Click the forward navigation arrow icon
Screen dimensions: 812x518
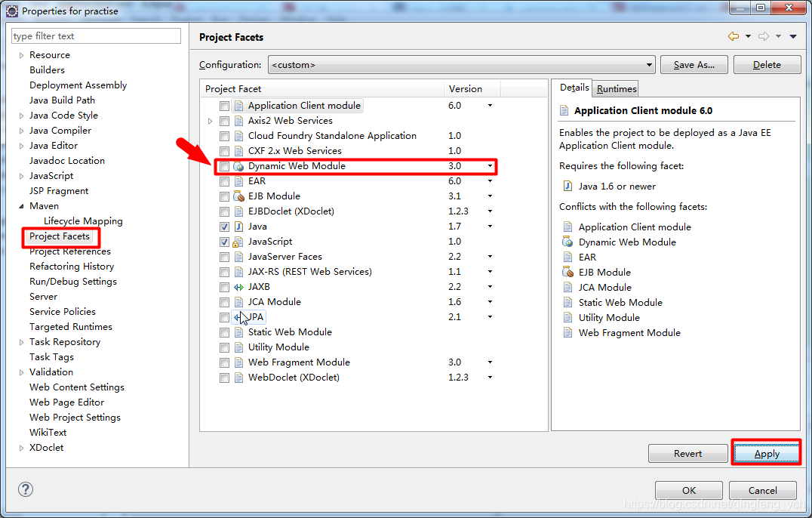point(763,36)
